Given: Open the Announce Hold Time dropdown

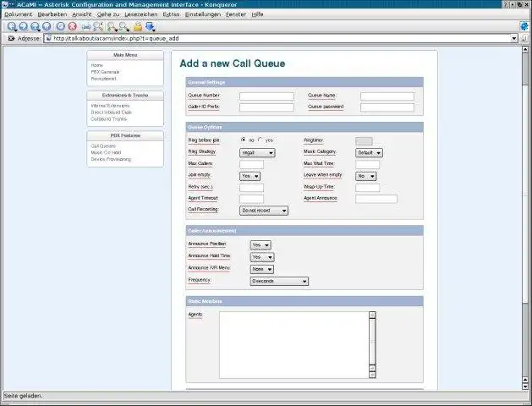Looking at the screenshot, I should pyautogui.click(x=262, y=257).
